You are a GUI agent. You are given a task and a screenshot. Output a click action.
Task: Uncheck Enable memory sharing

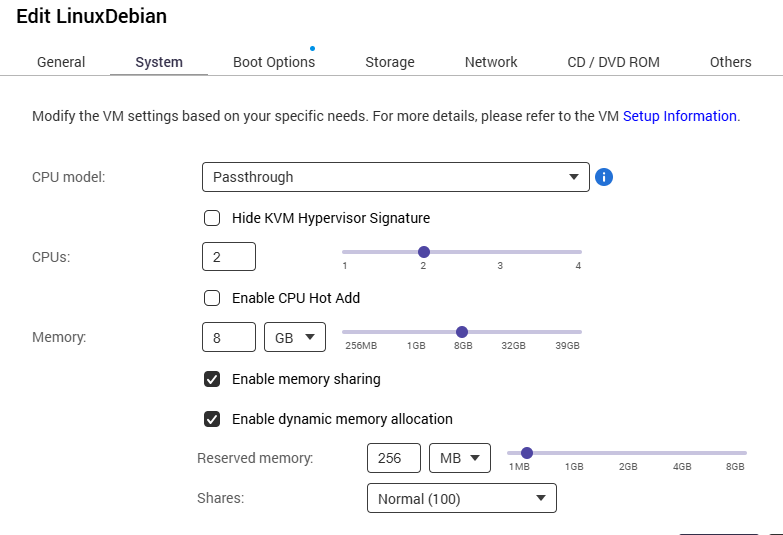212,379
